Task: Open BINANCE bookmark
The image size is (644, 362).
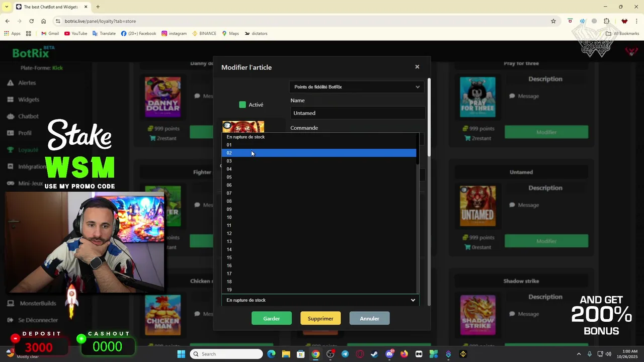Action: [x=204, y=34]
